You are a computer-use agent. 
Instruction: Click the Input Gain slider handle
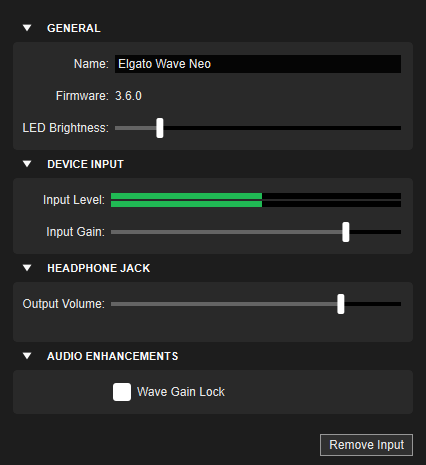tap(346, 232)
